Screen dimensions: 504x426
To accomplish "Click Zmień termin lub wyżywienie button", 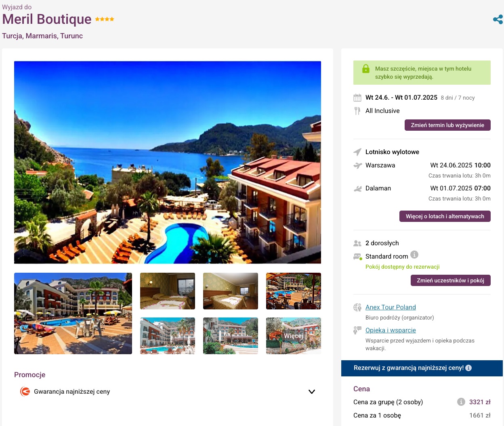I will [x=447, y=125].
